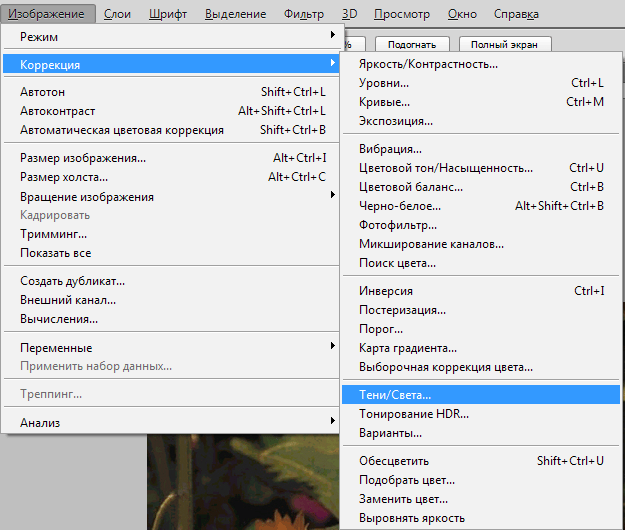The image size is (625, 530).
Task: Open the Изображение menu in menu bar
Action: tap(47, 14)
